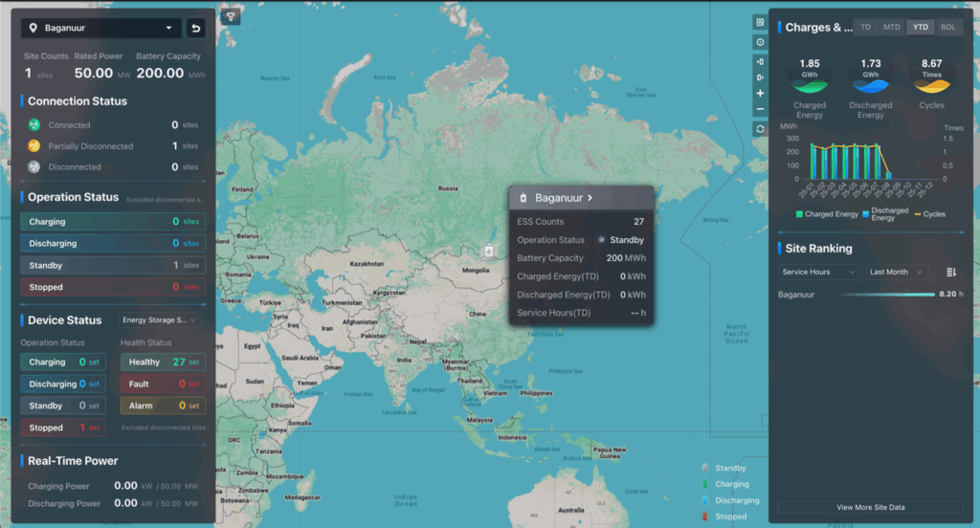Click the map filter funnel icon
This screenshot has height=528, width=980.
click(x=231, y=17)
